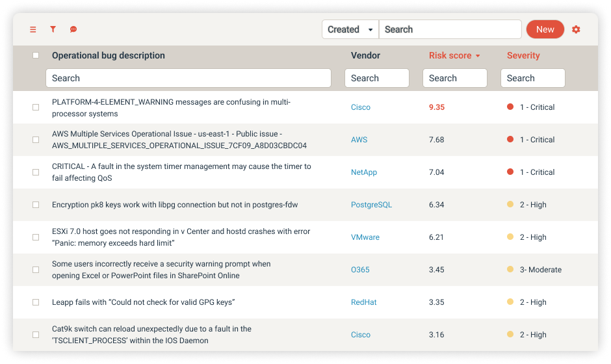611x364 pixels.
Task: Click the red severity dot for Cisco 9.35 row
Action: (510, 107)
